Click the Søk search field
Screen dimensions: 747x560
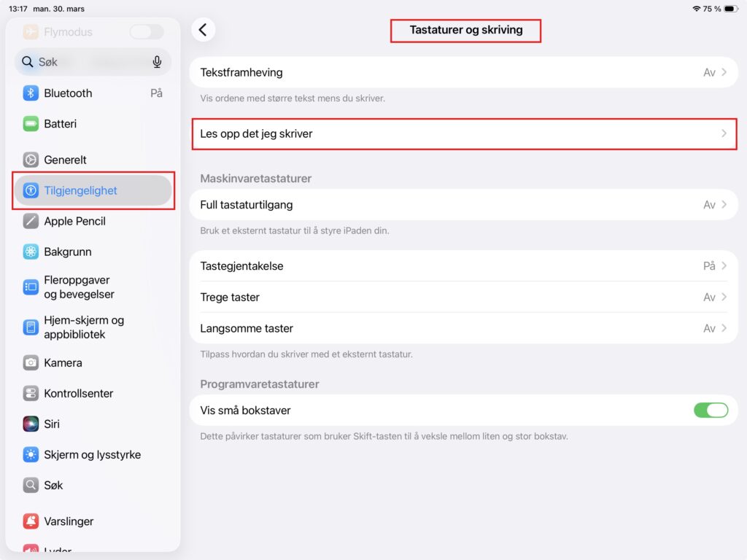[93, 62]
